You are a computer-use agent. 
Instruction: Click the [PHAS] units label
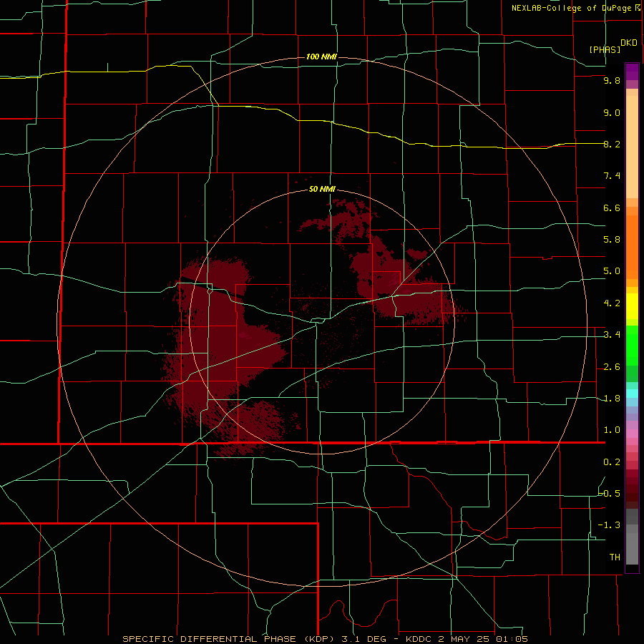605,49
